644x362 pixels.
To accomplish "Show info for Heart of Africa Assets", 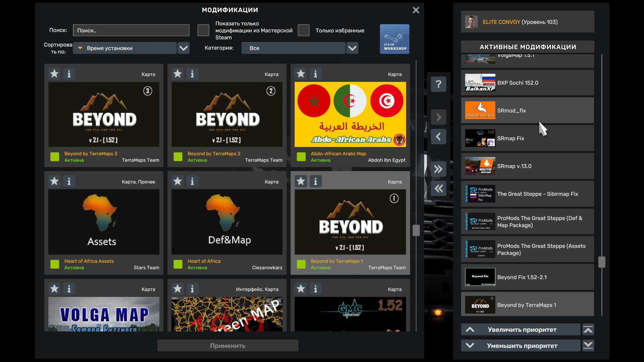I will [x=69, y=182].
